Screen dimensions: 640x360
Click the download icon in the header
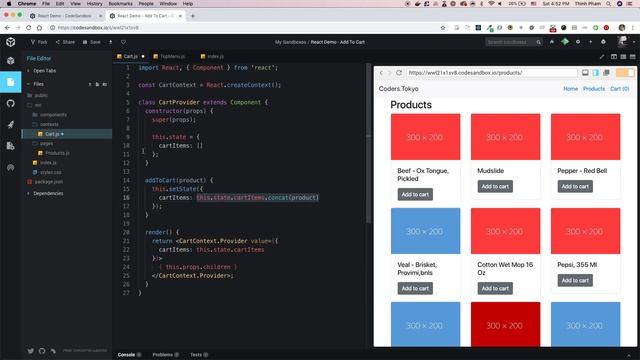pos(110,42)
